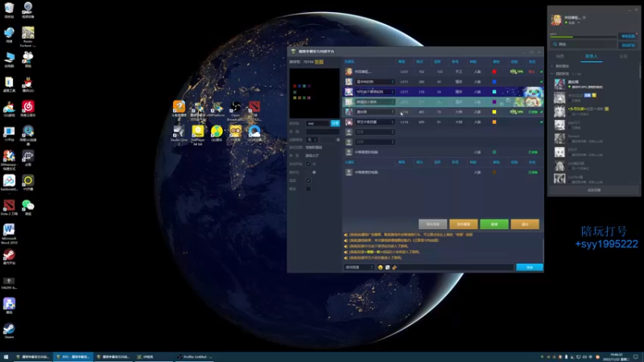
Task: Open the emoji picker in lobby chat bar
Action: click(x=380, y=267)
